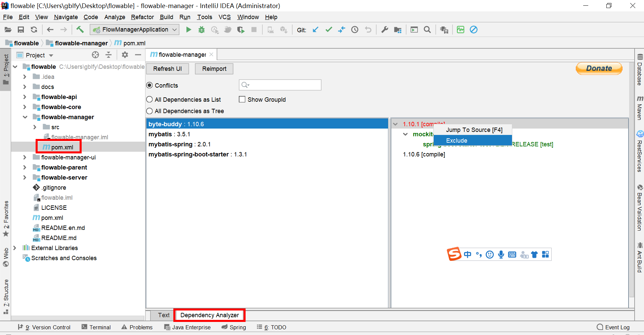Open the Problems tool window
Viewport: 644px width, 335px height.
click(x=137, y=327)
